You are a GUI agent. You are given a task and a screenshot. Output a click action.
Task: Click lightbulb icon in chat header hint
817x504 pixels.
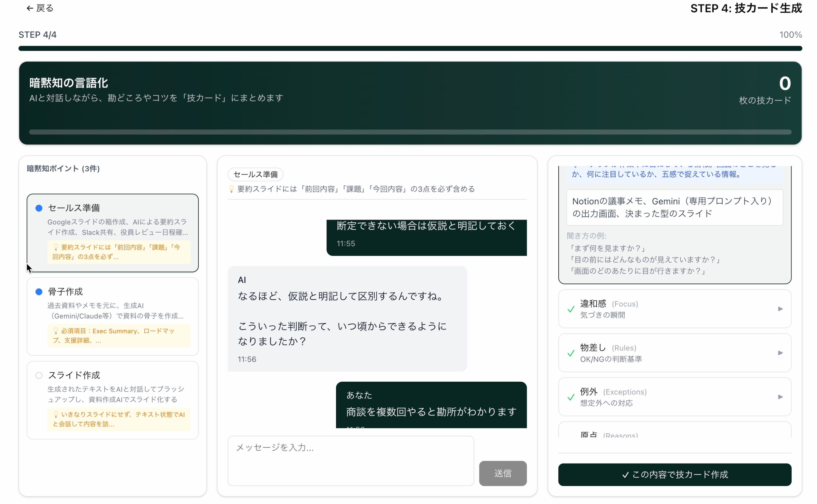(231, 189)
